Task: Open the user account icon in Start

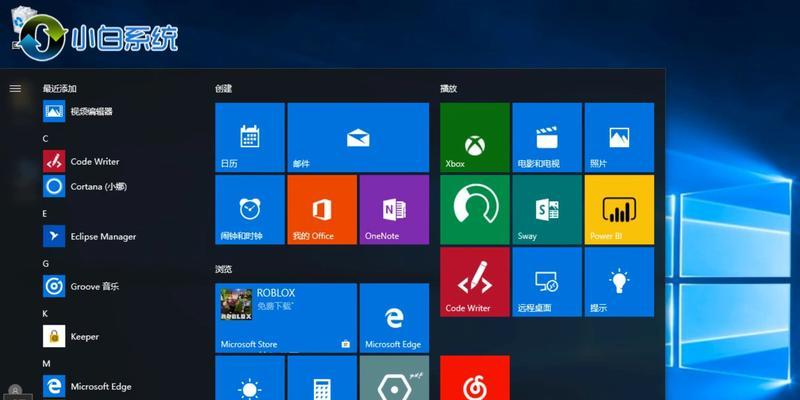Action: [x=15, y=391]
